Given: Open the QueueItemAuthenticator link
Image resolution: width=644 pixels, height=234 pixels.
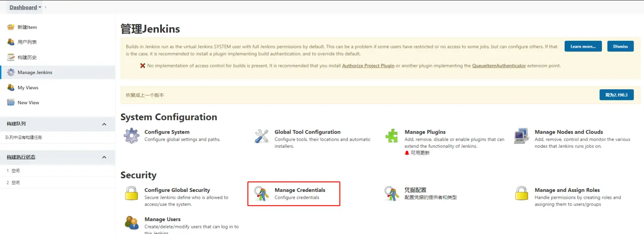Looking at the screenshot, I should tap(499, 66).
